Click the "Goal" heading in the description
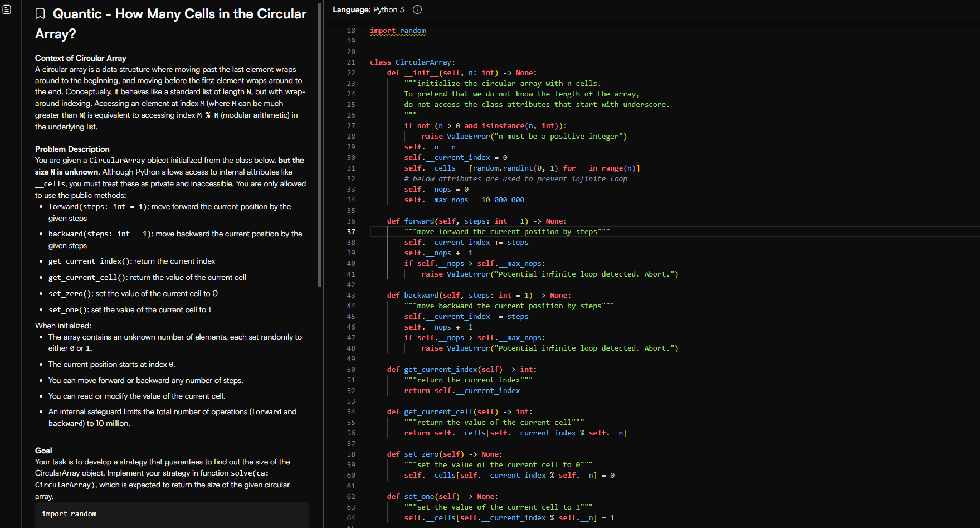 point(43,451)
